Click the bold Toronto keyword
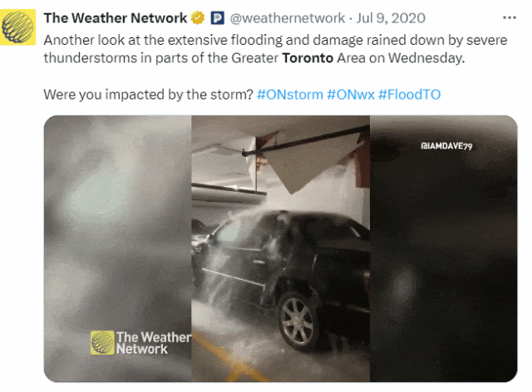 (x=308, y=58)
